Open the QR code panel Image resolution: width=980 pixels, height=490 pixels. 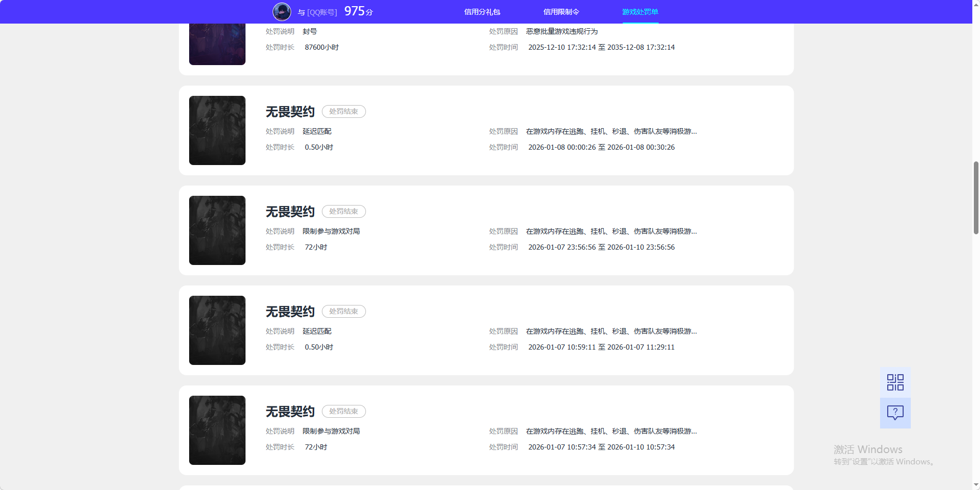point(895,382)
